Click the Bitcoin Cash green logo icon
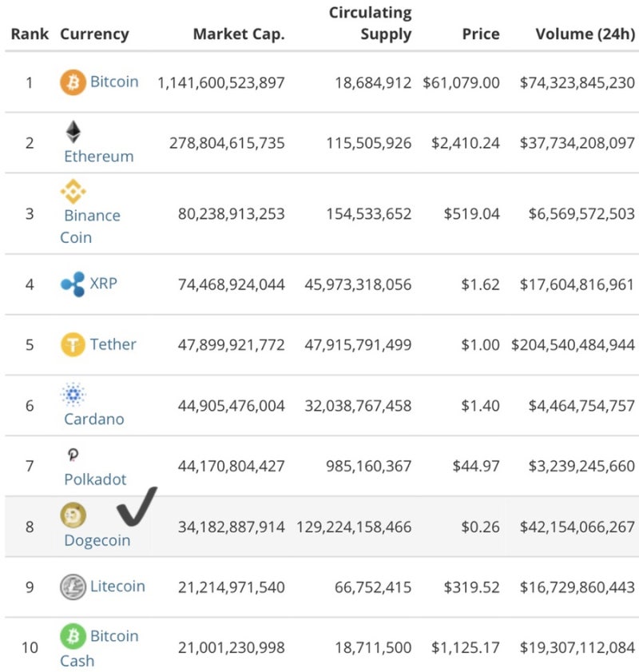 tap(73, 636)
